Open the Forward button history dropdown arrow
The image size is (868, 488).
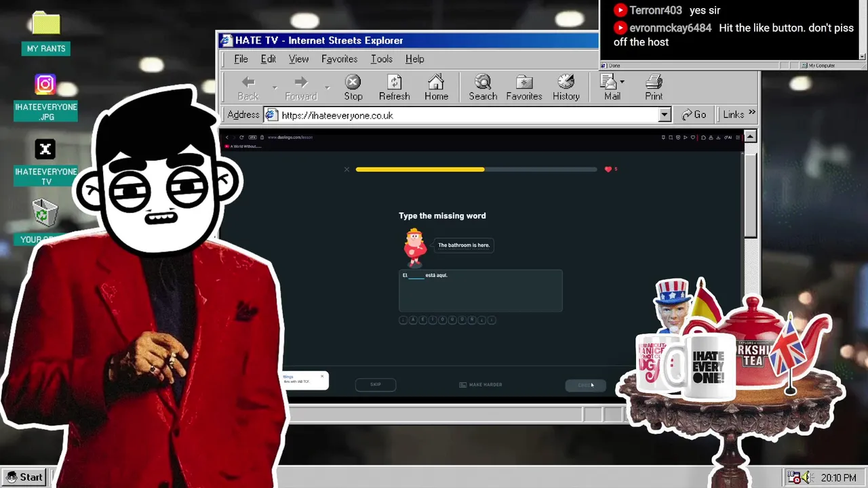pyautogui.click(x=328, y=87)
